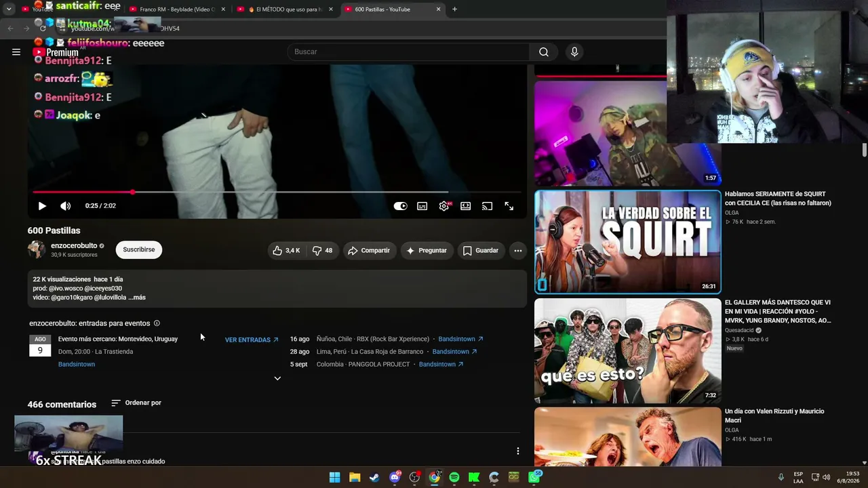This screenshot has height=488, width=868.
Task: Open the enzocerobulto channel name link
Action: coord(74,246)
